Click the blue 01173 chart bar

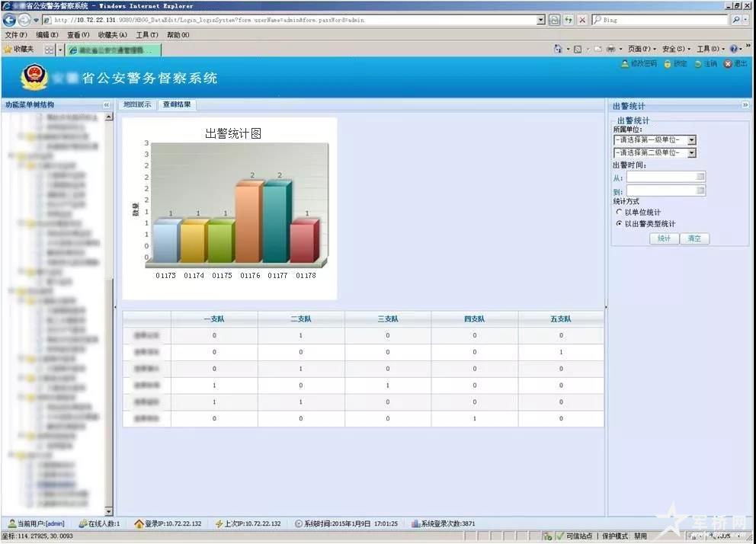(x=168, y=241)
